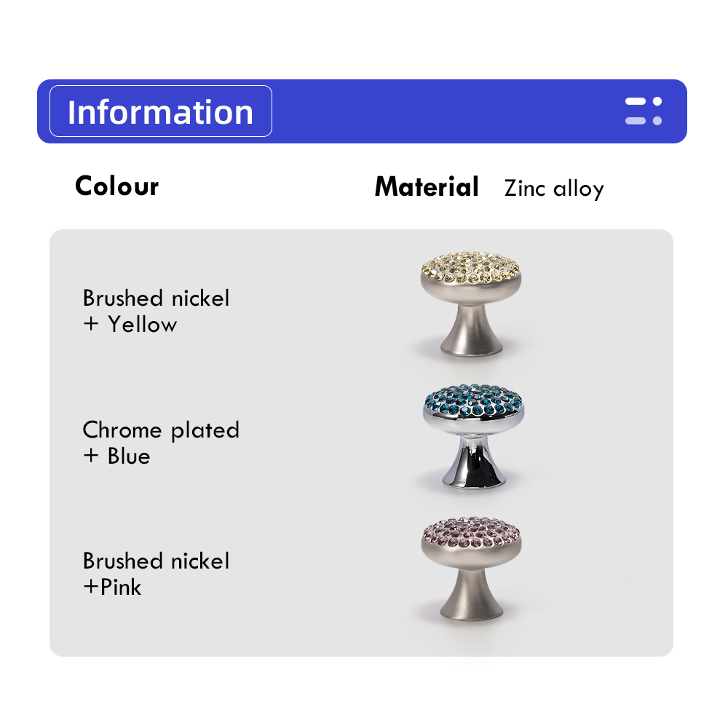Viewport: 728px width, 728px height.
Task: Click the Material heading
Action: 426,186
